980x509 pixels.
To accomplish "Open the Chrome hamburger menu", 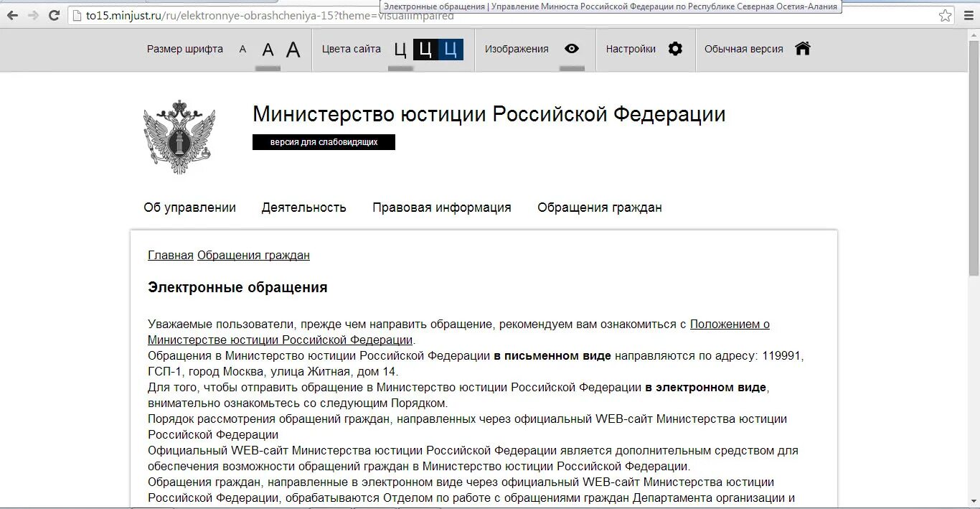I will [x=969, y=15].
